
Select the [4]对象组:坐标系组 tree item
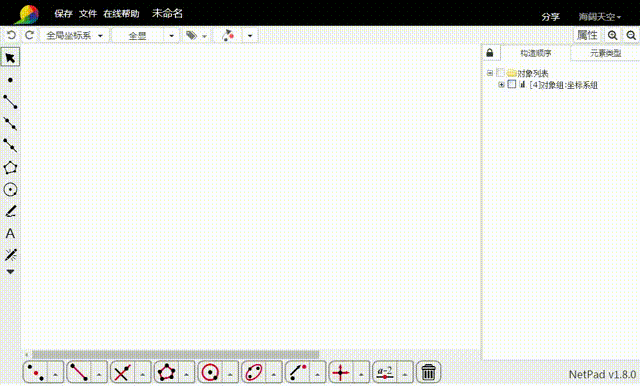pos(563,85)
